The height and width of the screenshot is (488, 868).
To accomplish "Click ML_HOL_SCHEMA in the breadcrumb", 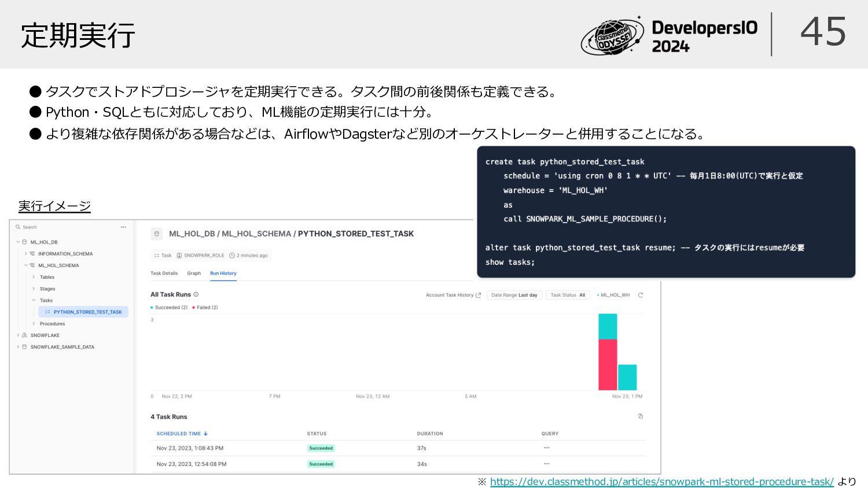I will [256, 234].
